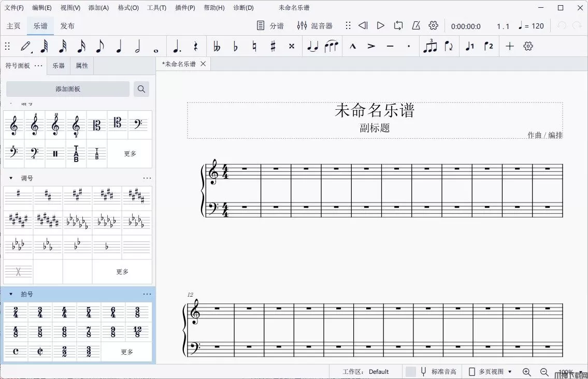Collapse the 调号 palette section
Viewport: 588px width, 379px height.
[x=11, y=178]
